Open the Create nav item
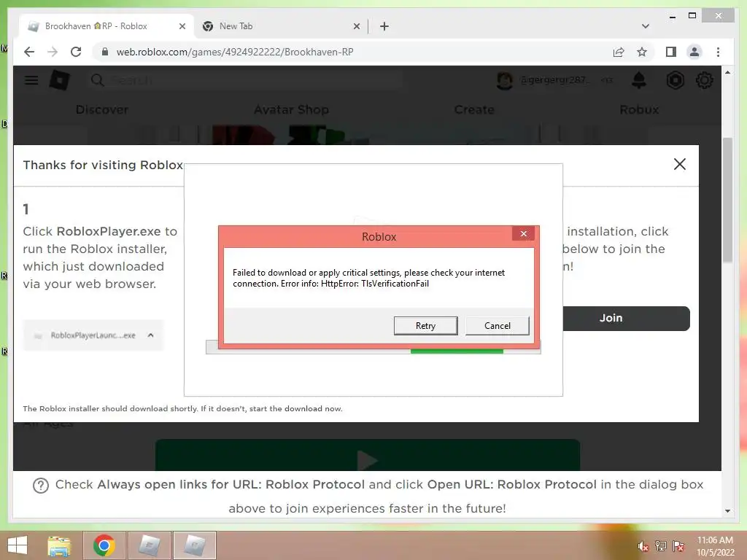 [x=474, y=109]
